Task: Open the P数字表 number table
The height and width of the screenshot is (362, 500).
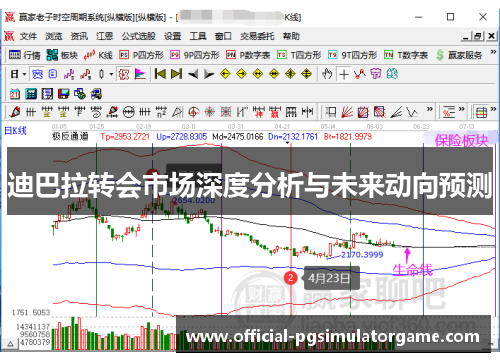Action: click(248, 55)
